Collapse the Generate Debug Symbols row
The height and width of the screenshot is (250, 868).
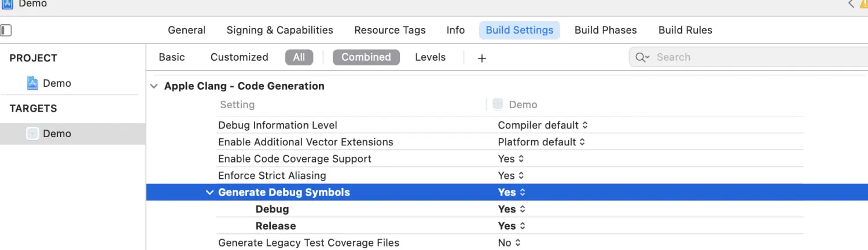click(209, 193)
